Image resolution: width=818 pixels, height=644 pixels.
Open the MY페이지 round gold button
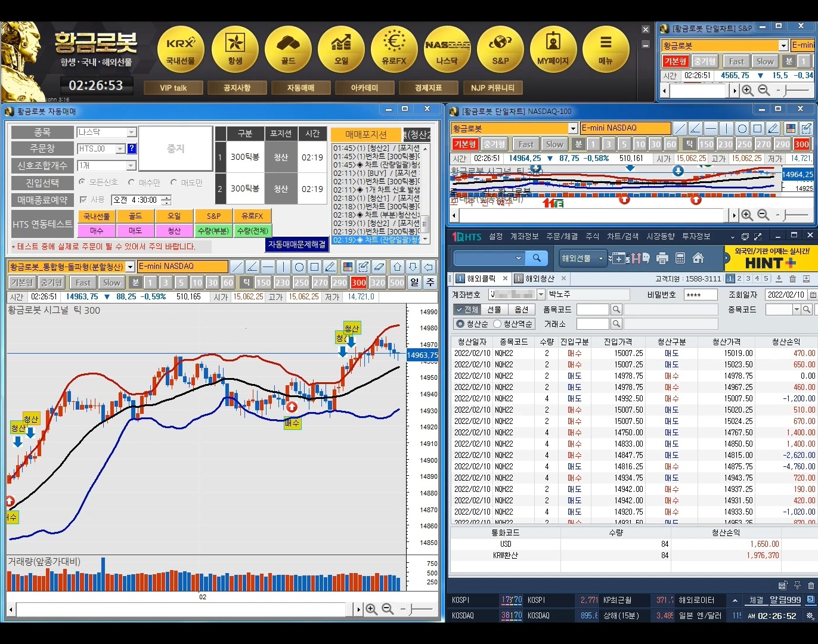pyautogui.click(x=553, y=49)
